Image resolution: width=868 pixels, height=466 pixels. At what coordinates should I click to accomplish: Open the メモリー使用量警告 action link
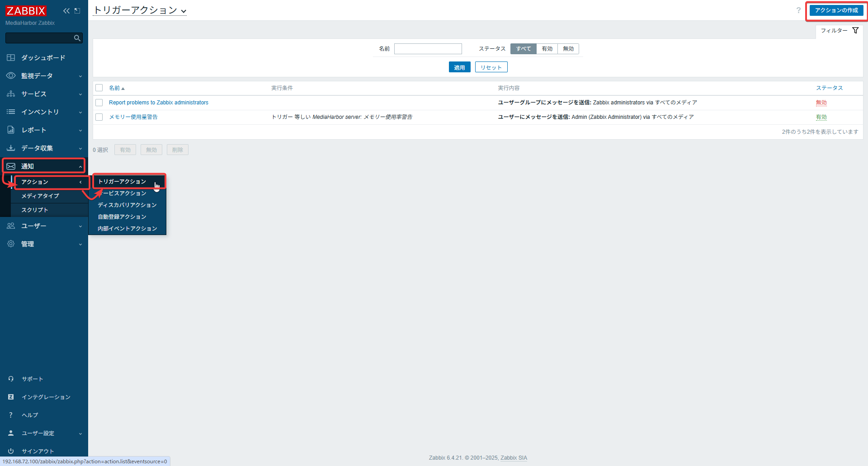click(x=133, y=117)
